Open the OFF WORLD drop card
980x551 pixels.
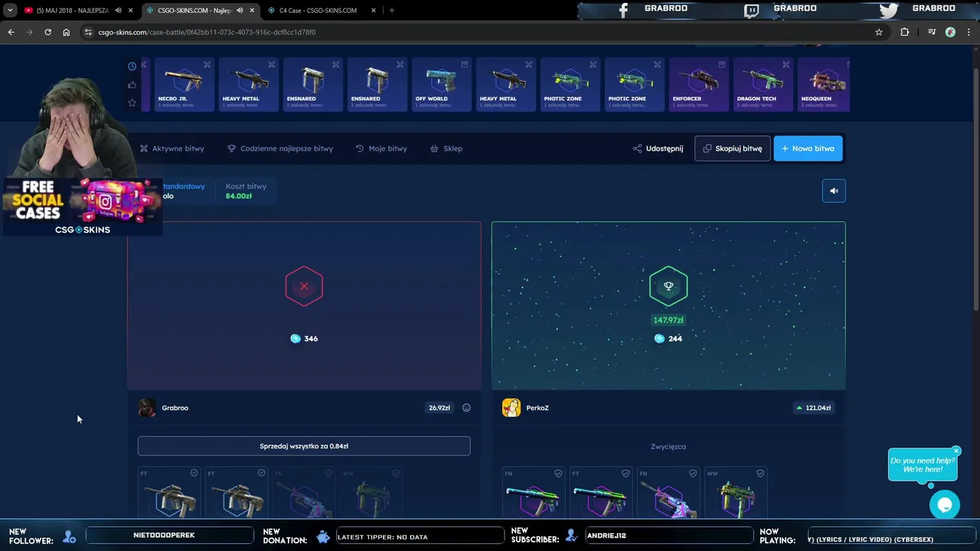tap(441, 85)
